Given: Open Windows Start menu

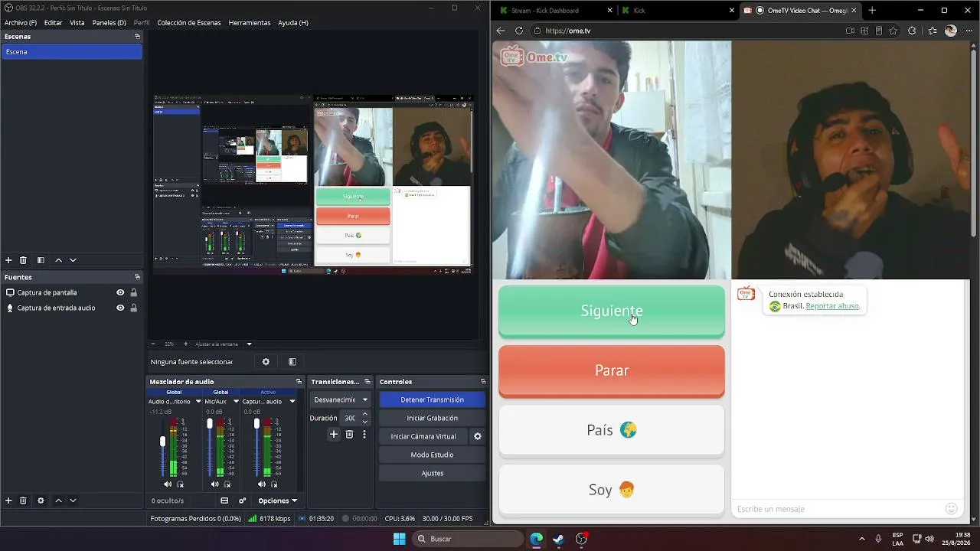Looking at the screenshot, I should coord(399,539).
